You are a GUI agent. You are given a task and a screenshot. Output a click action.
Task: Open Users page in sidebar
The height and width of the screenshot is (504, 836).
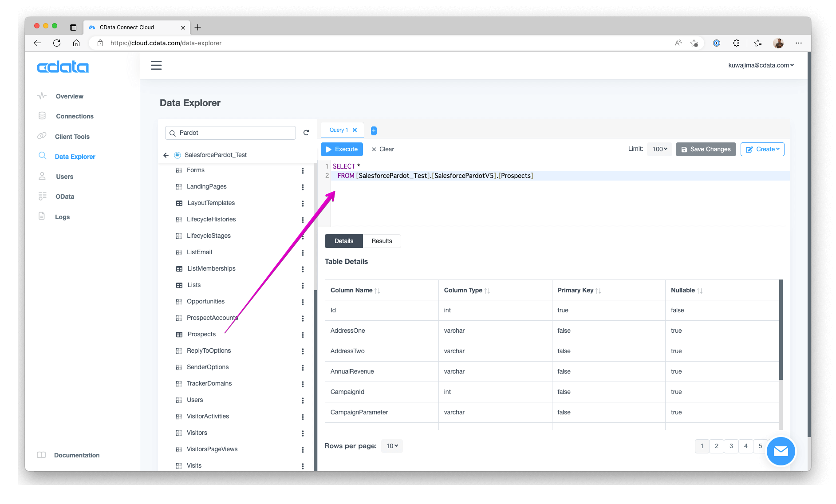click(x=65, y=177)
